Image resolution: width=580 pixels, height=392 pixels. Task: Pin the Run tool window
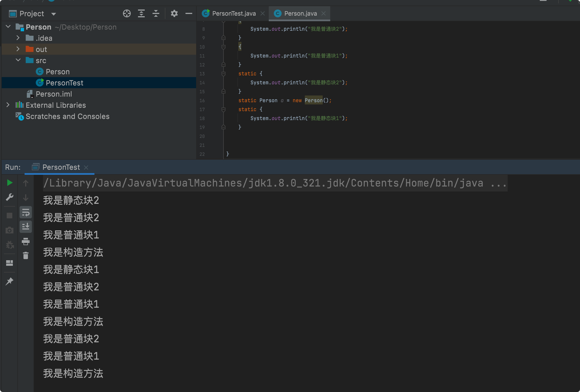click(x=10, y=281)
